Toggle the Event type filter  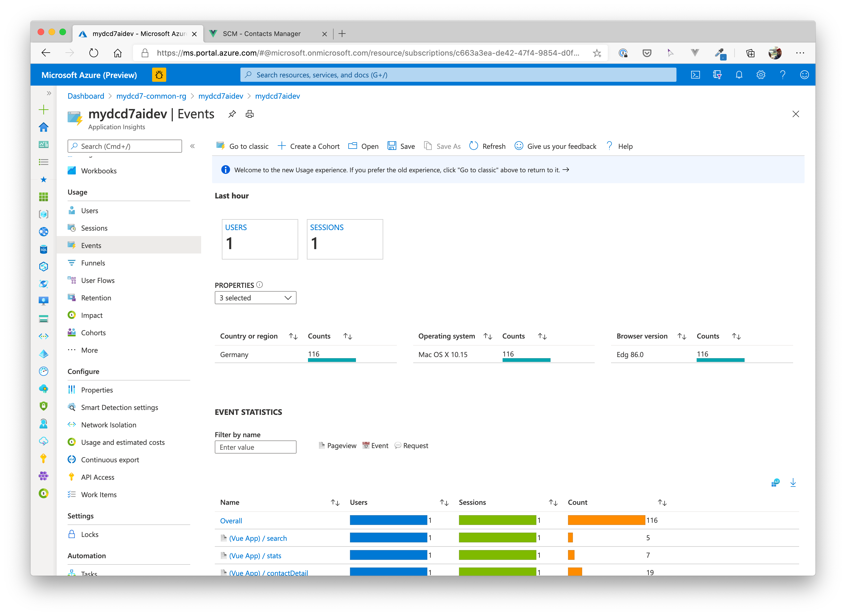click(376, 446)
